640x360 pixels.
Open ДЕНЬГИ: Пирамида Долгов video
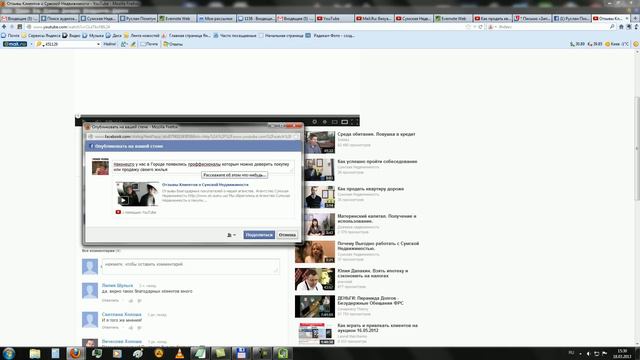370,300
